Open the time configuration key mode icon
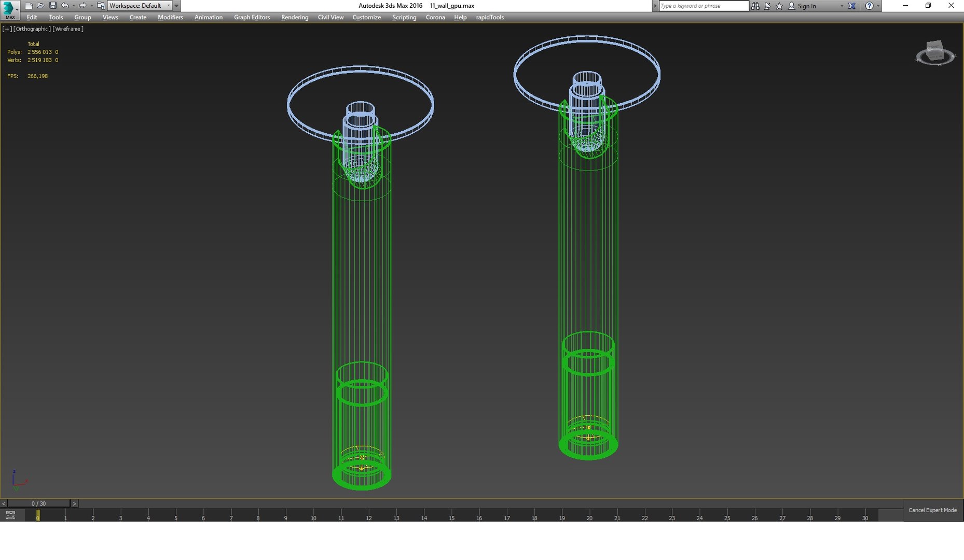This screenshot has height=560, width=964. pos(10,515)
